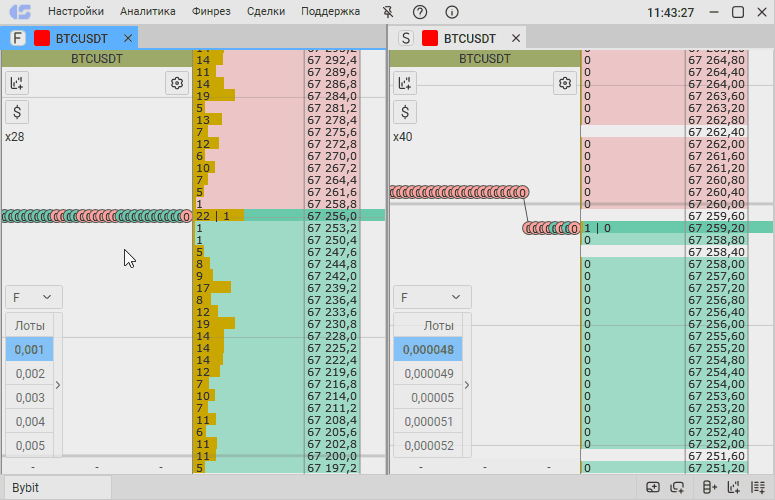Screen dimensions: 775x500
Task: Open gear settings in right BTCUSDT panel
Action: tap(565, 83)
